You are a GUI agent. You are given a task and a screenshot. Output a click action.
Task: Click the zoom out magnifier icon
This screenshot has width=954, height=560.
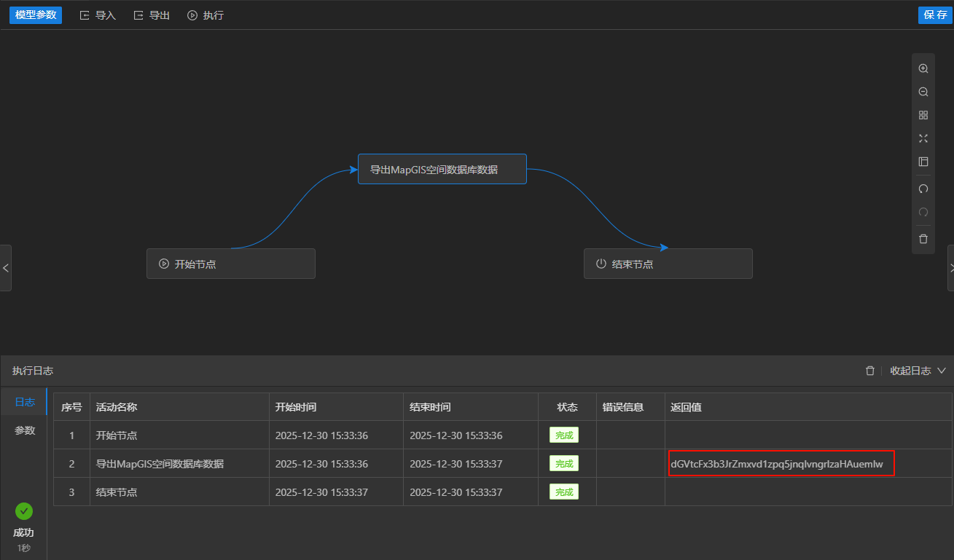coord(923,92)
